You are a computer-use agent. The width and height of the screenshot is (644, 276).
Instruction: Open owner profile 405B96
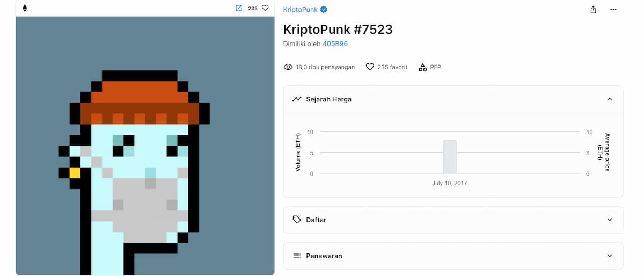[x=335, y=44]
